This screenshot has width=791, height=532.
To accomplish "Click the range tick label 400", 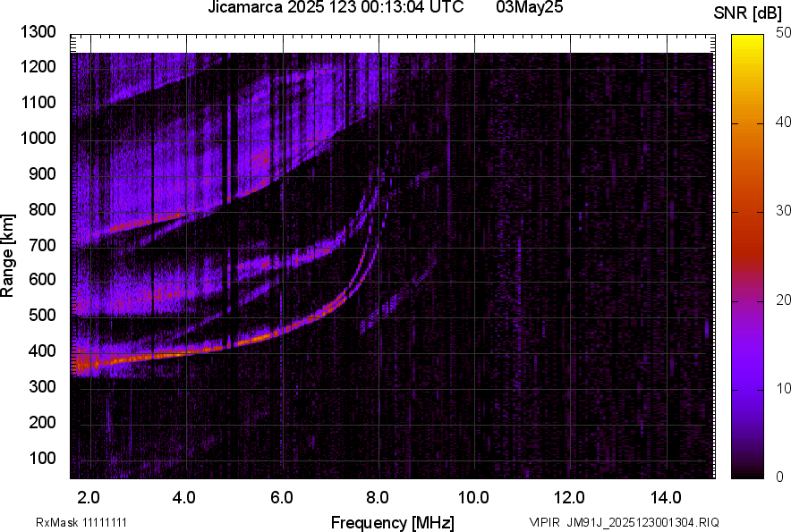I will 42,351.
